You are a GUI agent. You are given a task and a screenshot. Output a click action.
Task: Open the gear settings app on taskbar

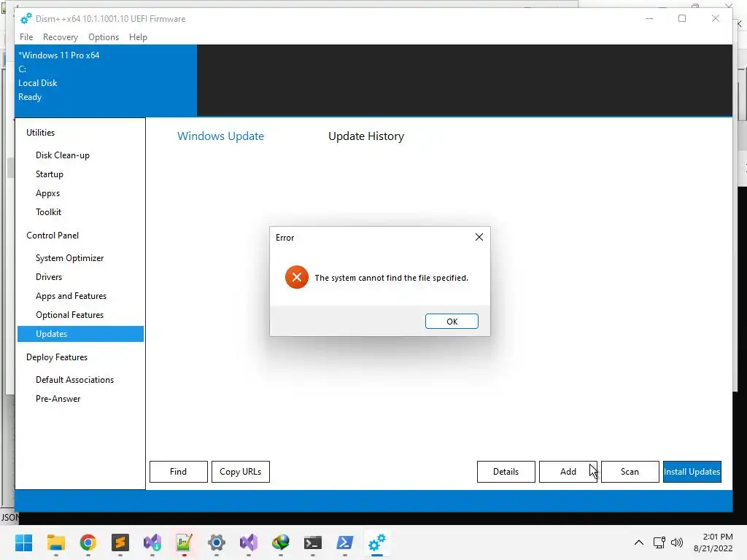(x=216, y=542)
